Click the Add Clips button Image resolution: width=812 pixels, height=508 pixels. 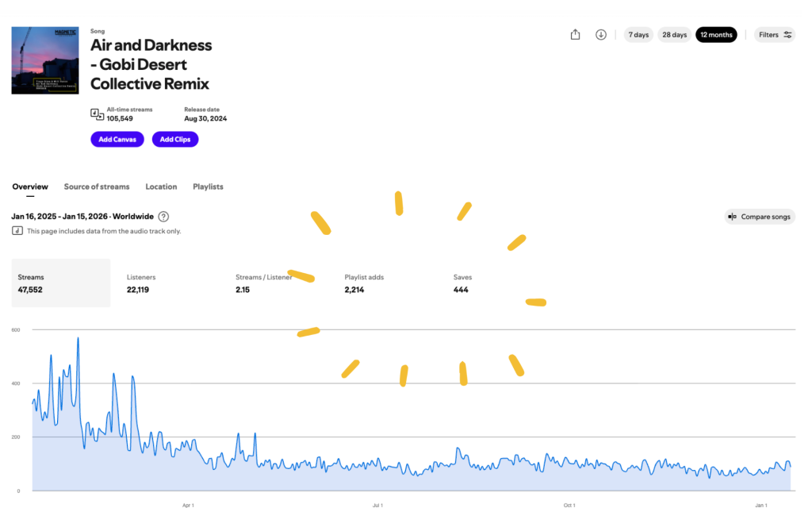pos(175,140)
